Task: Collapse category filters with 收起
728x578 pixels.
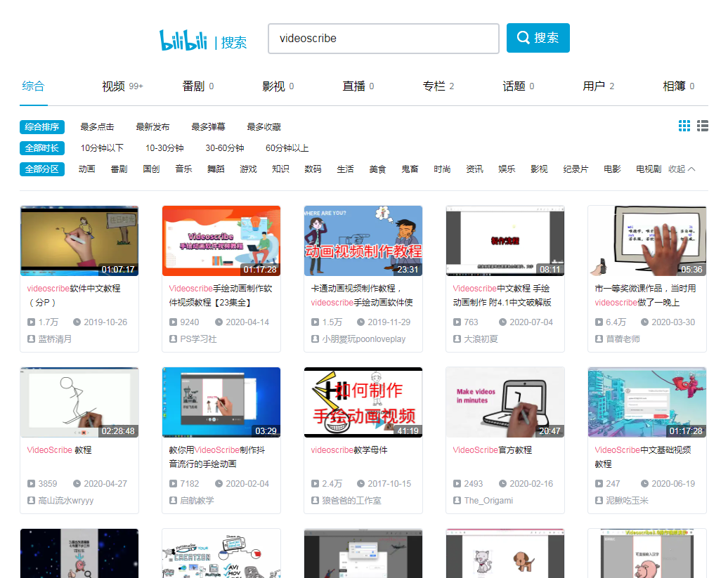Action: [x=682, y=169]
